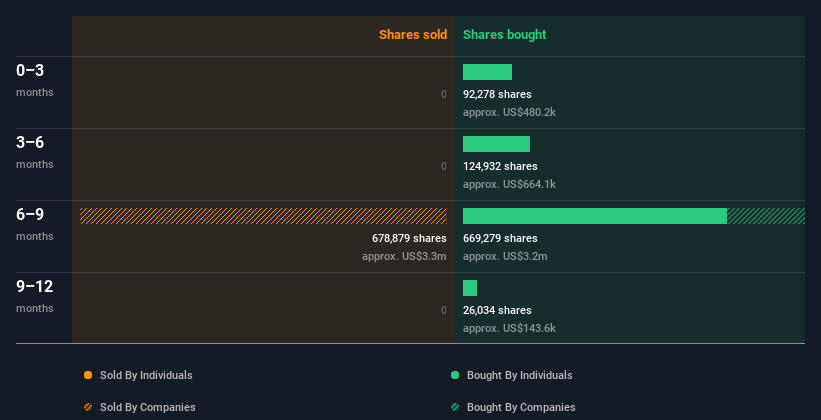Click the green bar for 0–3 months
The height and width of the screenshot is (420, 821).
487,72
